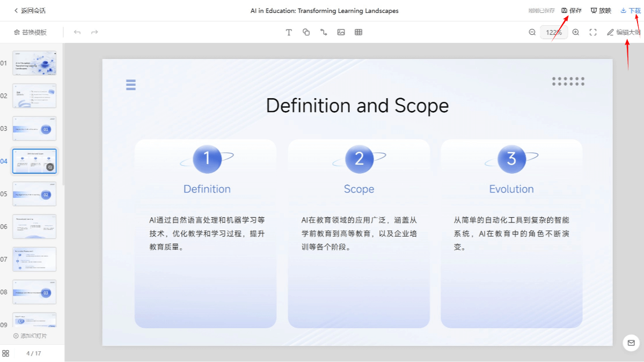Screen dimensions: 644x362
Task: Start slideshow with 放映
Action: click(x=601, y=11)
